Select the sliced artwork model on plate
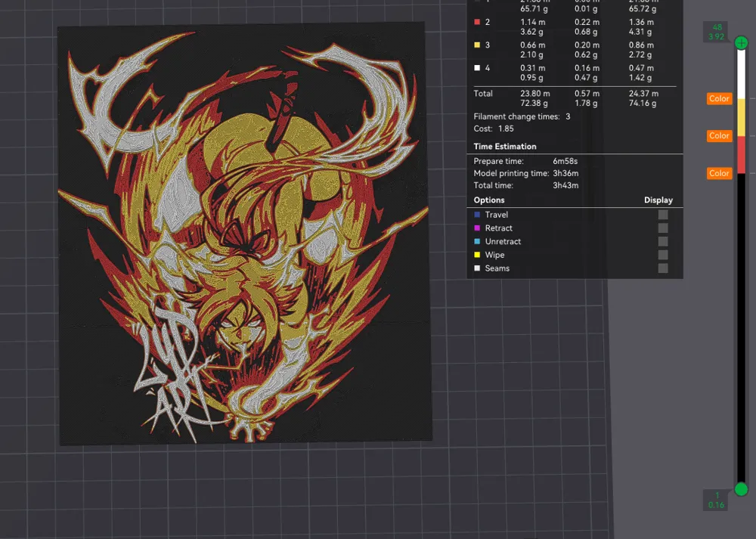 243,234
